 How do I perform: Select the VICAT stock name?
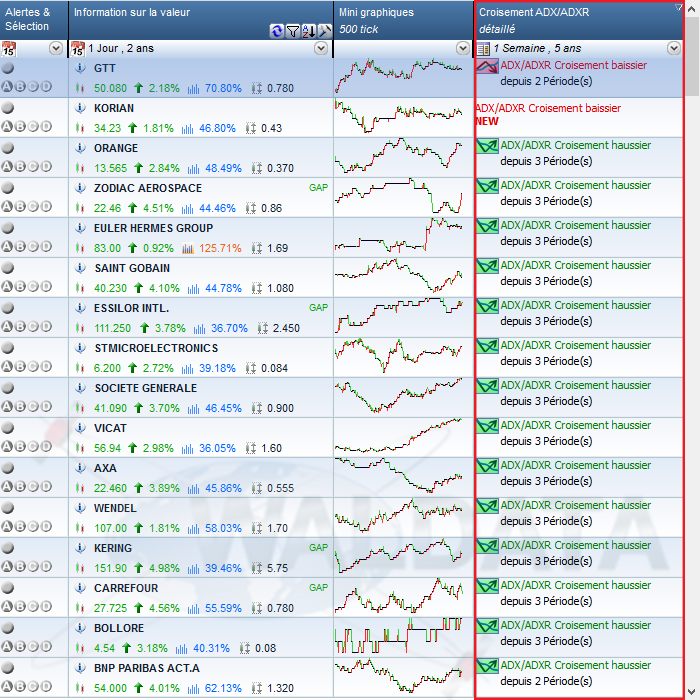tap(110, 428)
